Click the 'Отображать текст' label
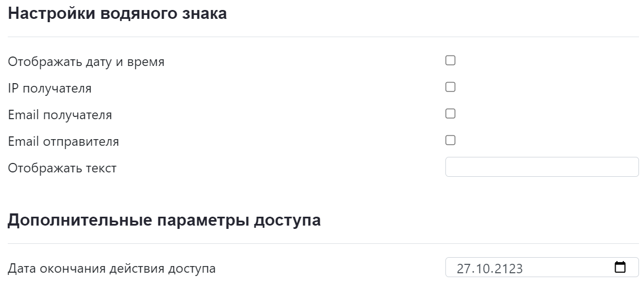 click(62, 168)
